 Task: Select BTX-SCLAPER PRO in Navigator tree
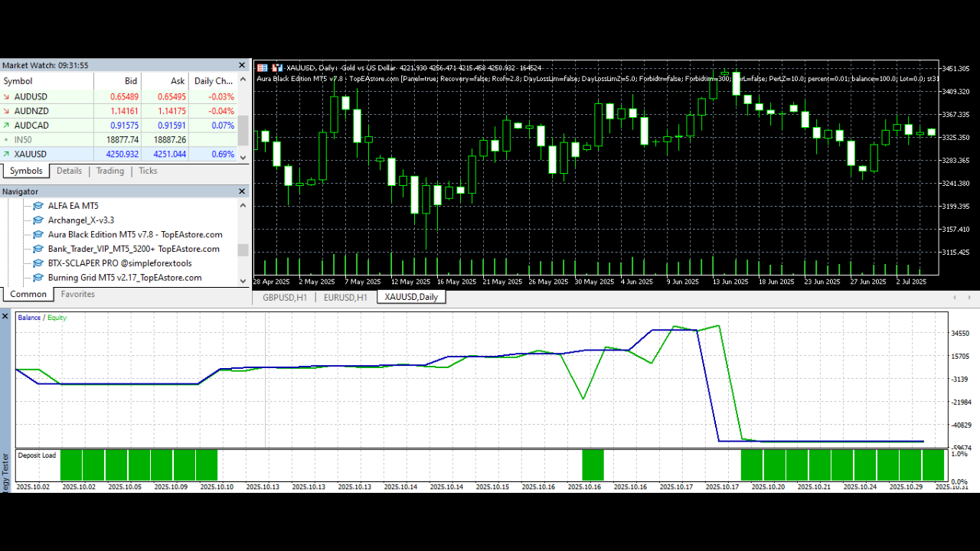point(119,264)
